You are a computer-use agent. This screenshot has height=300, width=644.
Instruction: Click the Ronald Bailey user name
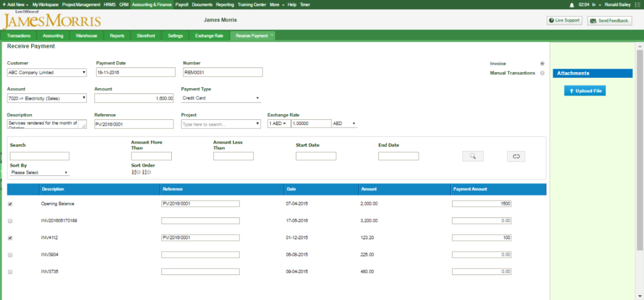click(x=618, y=5)
